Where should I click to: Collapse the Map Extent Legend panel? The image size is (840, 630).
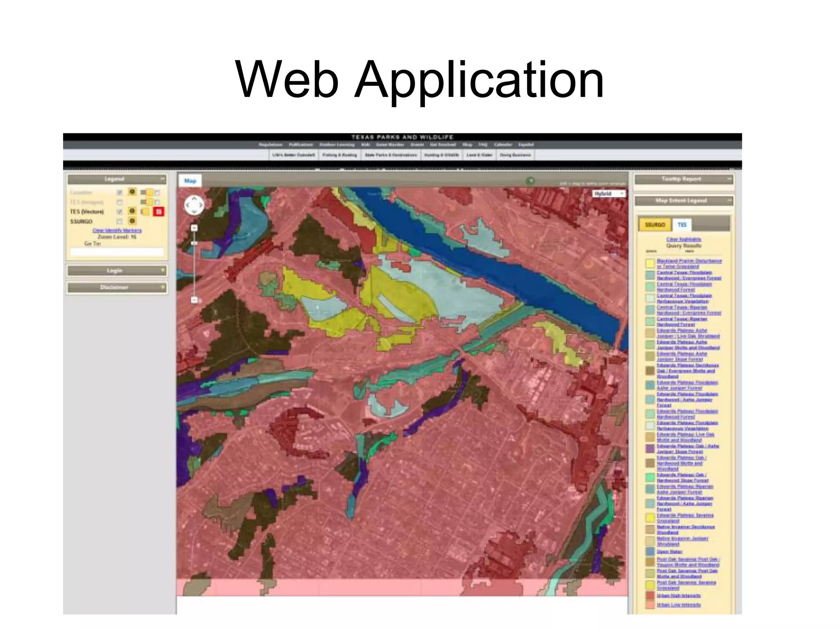pos(684,201)
